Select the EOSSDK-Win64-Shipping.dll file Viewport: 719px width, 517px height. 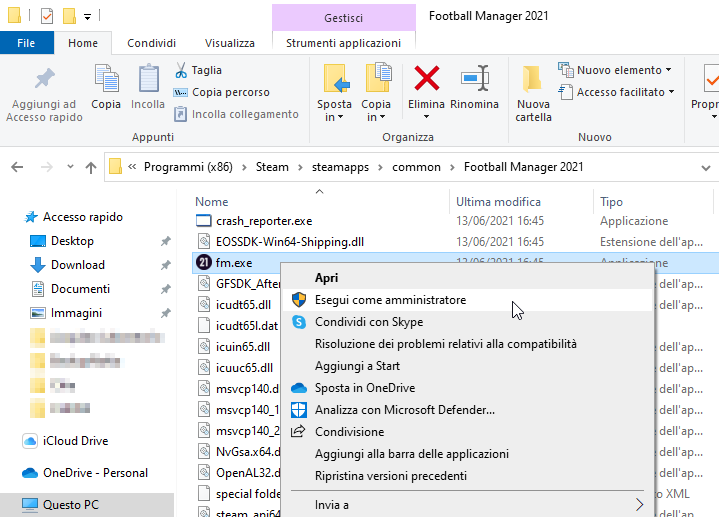click(290, 242)
